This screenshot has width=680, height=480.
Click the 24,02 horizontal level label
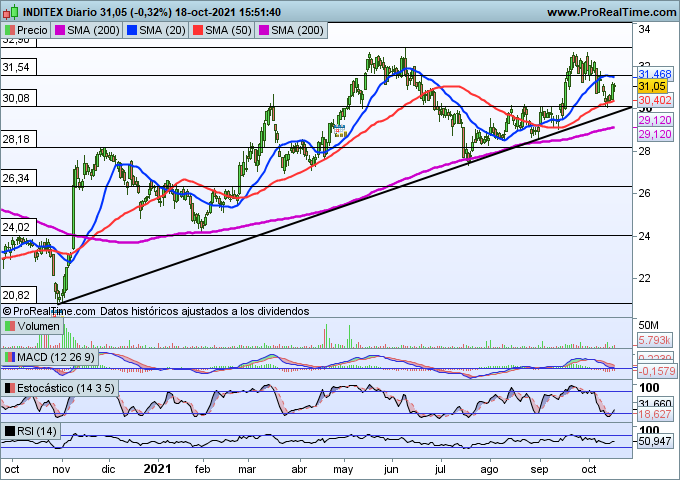[18, 227]
